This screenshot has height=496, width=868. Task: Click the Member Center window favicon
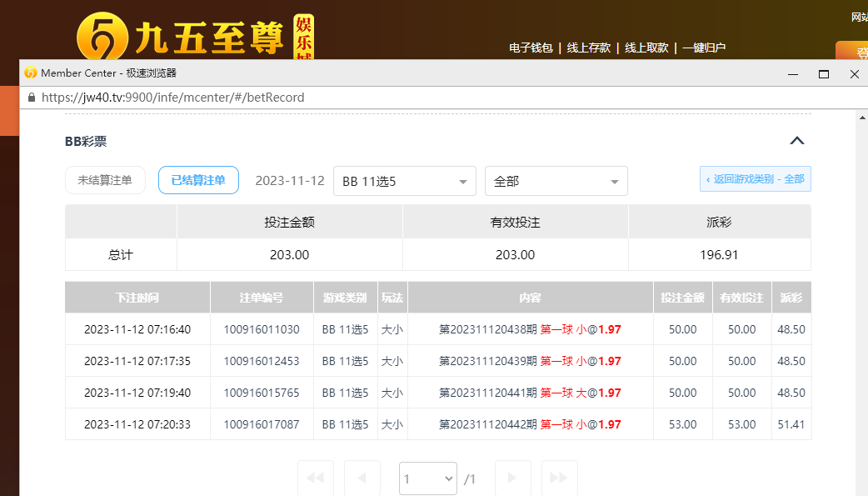click(x=31, y=73)
